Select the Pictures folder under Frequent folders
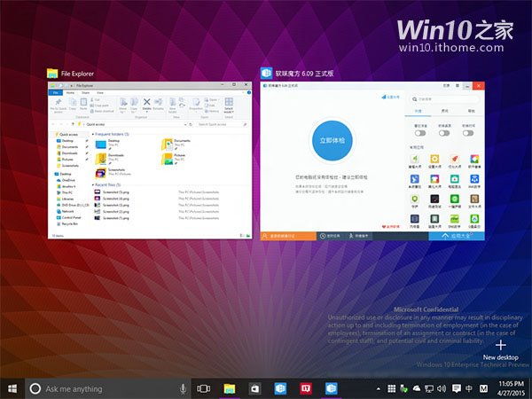532x399 pixels. [174, 159]
